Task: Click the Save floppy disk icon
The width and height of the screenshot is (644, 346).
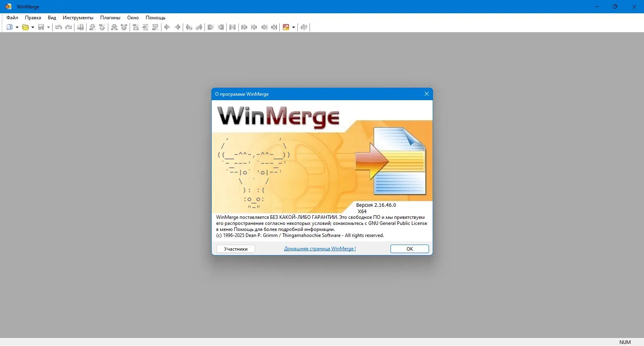Action: (41, 27)
